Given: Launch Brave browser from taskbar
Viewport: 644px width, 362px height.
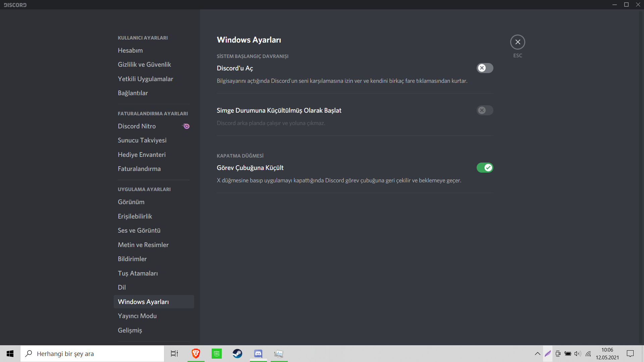Looking at the screenshot, I should click(196, 354).
